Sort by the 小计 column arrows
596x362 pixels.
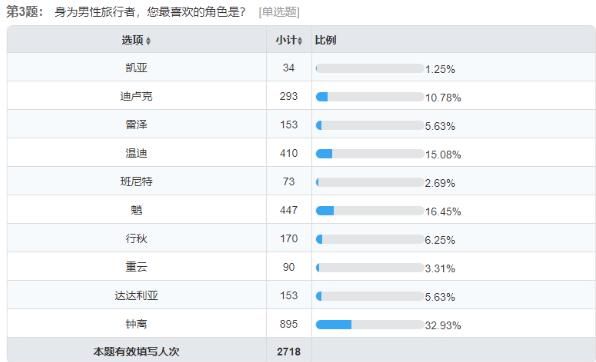point(300,41)
